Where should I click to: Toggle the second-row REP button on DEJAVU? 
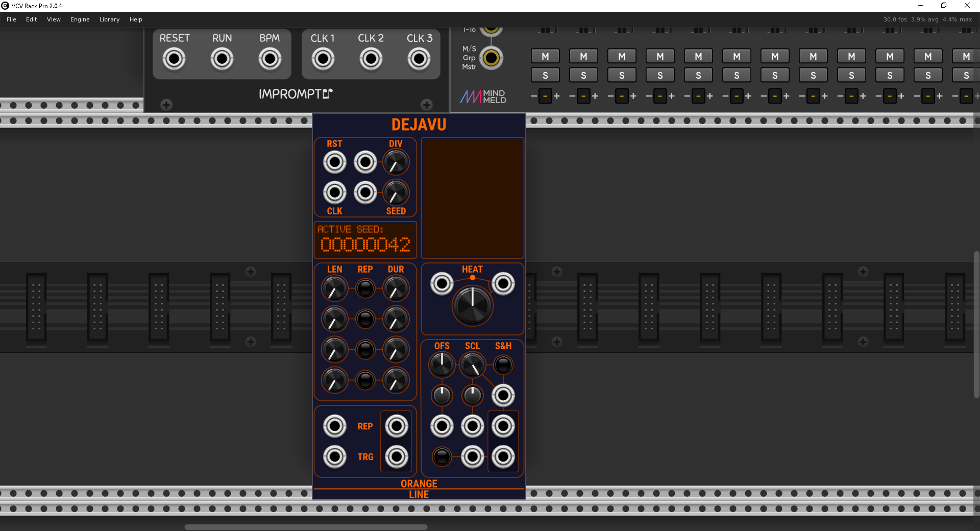click(x=365, y=319)
